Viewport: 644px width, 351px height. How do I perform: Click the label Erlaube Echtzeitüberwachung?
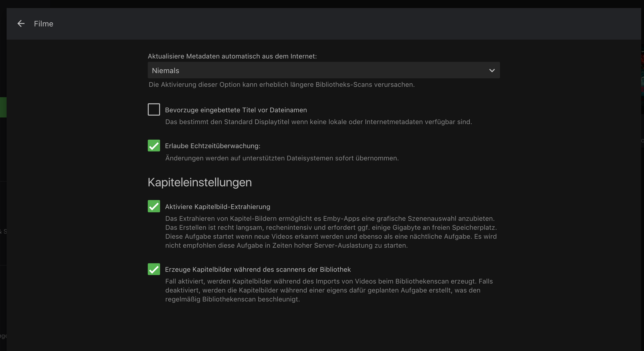tap(212, 146)
